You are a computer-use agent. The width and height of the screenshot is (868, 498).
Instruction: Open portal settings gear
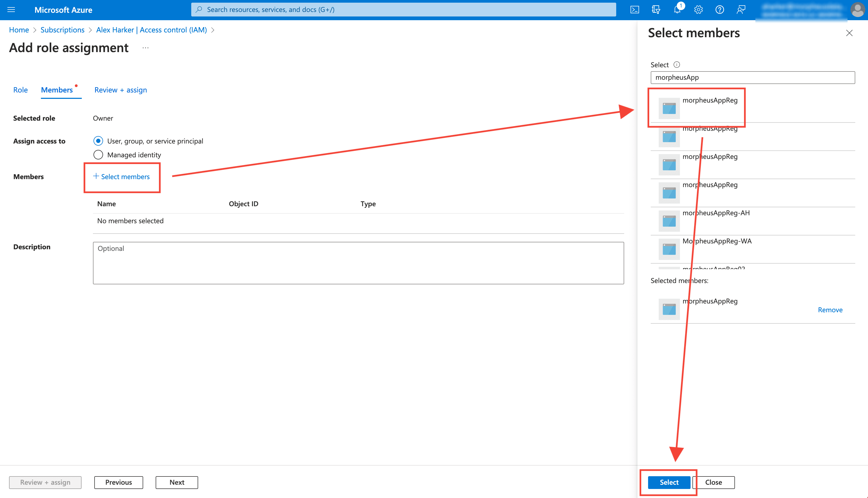[698, 10]
